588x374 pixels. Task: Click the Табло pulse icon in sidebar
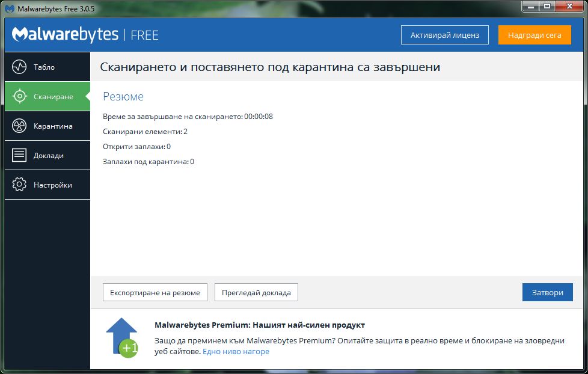coord(19,67)
